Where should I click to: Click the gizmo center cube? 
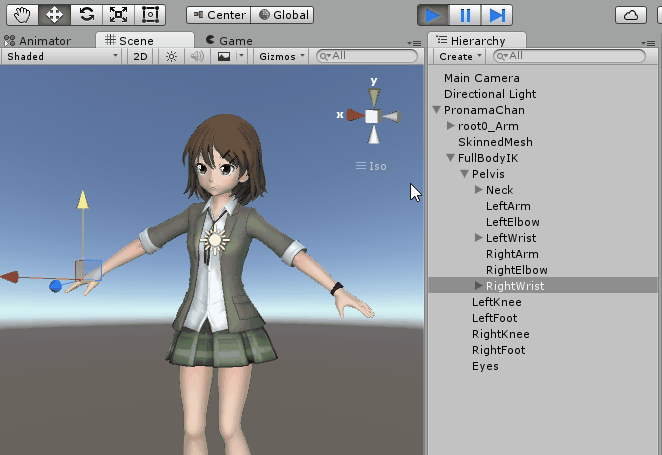[x=372, y=116]
